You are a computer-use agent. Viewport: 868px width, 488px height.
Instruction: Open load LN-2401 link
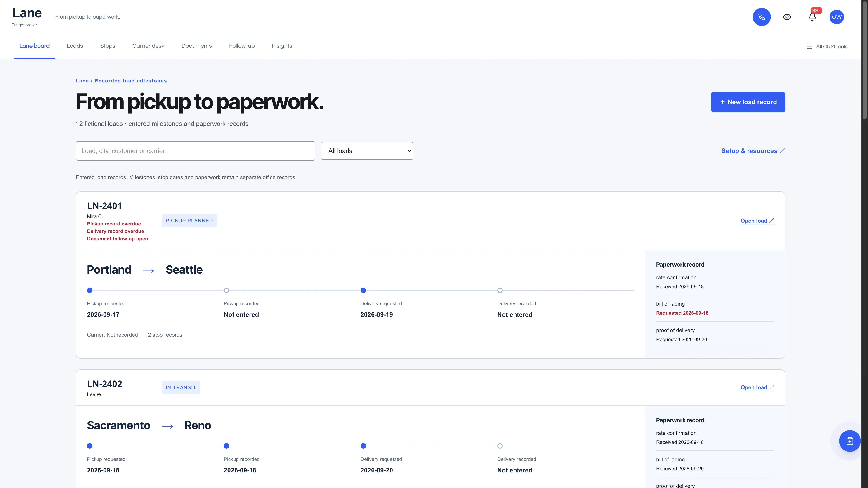point(757,221)
